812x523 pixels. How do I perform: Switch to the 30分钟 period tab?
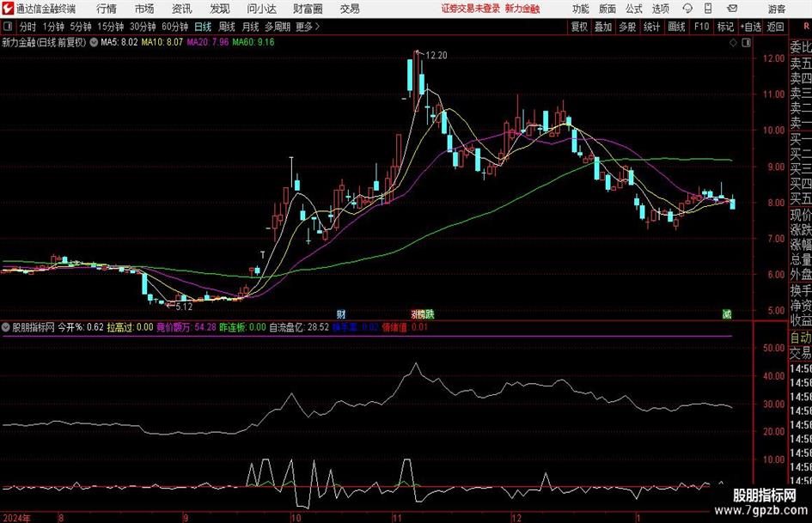143,27
